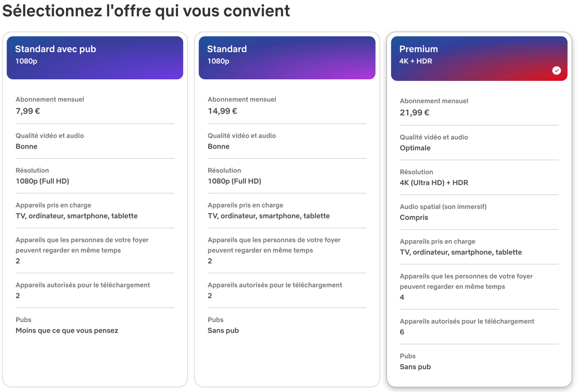
Task: Click Audio spatial Compris row
Action: pos(479,212)
